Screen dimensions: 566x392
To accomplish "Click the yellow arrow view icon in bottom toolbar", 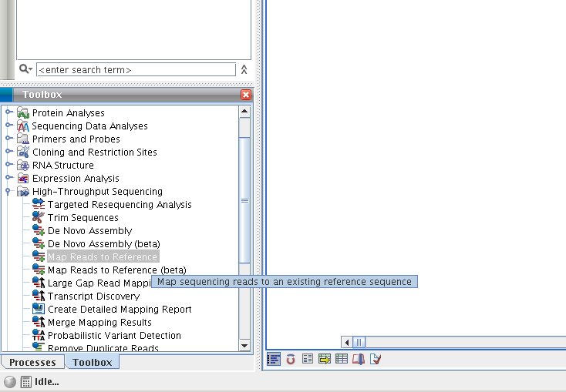I will tap(325, 359).
